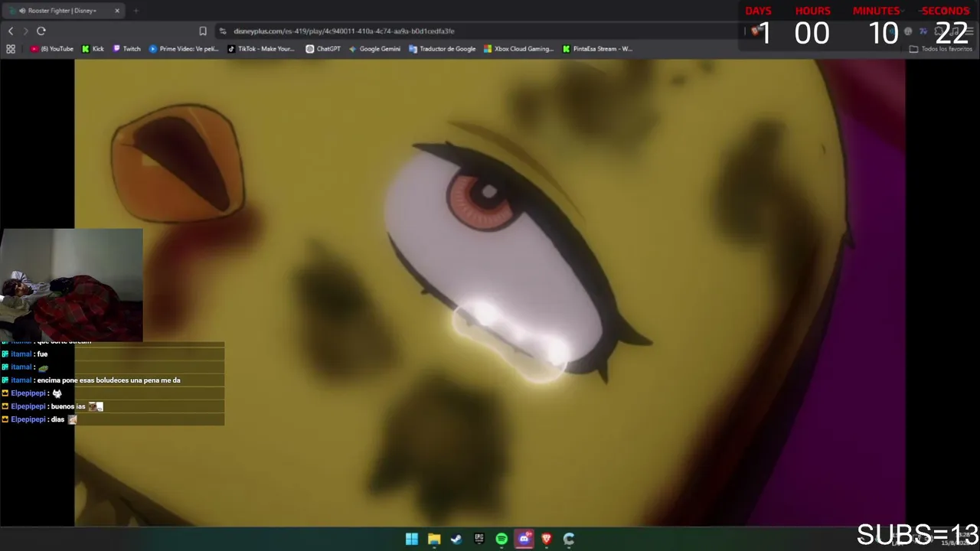The width and height of the screenshot is (980, 551).
Task: Click chat message 'encima pone esas boludeces'
Action: [x=108, y=380]
